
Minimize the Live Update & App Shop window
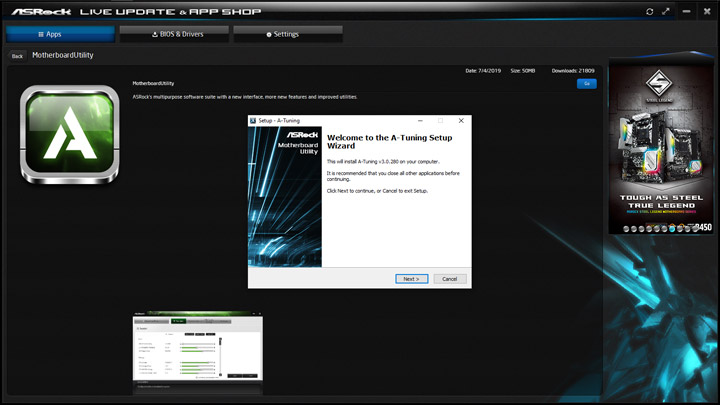[x=686, y=11]
